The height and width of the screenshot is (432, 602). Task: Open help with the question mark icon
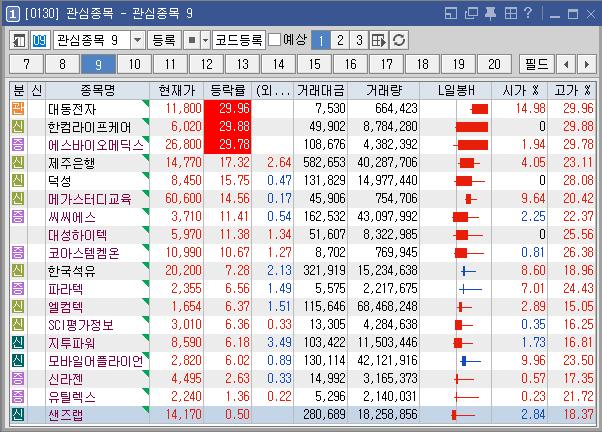point(529,13)
